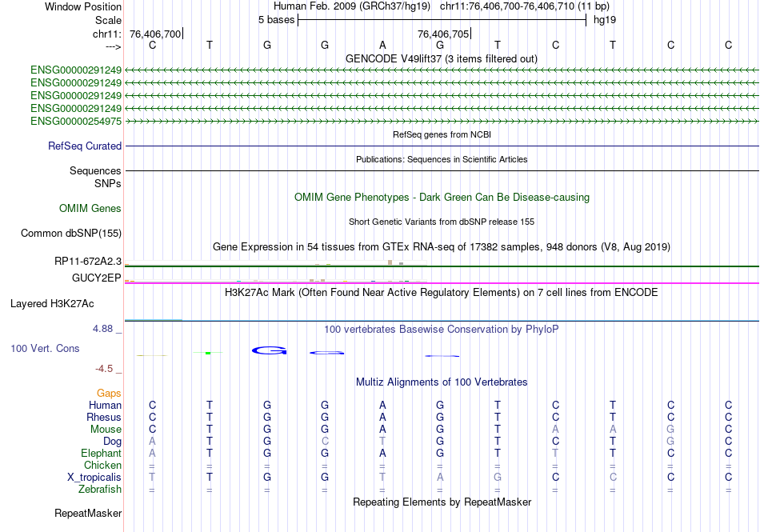Click the Human alignment row label

[105, 405]
